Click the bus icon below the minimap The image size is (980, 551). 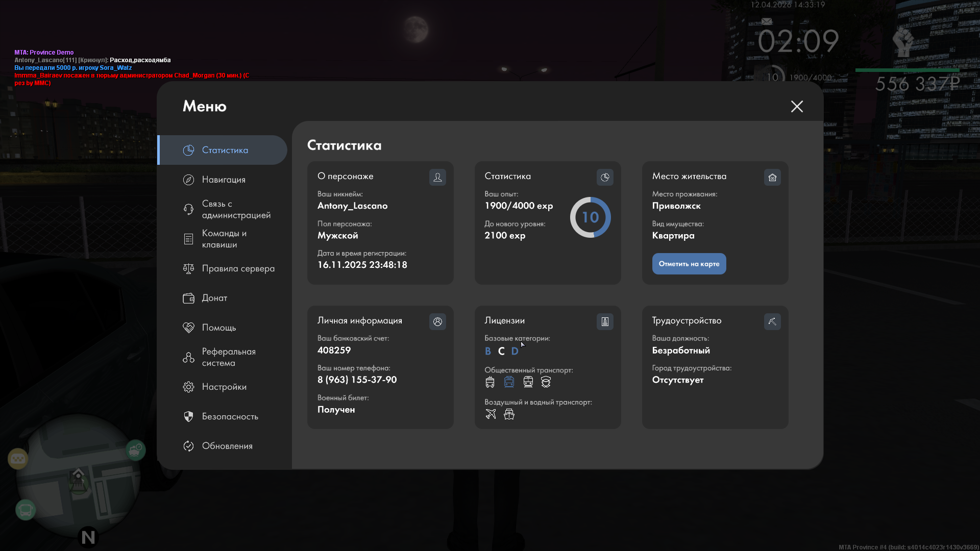(x=26, y=509)
